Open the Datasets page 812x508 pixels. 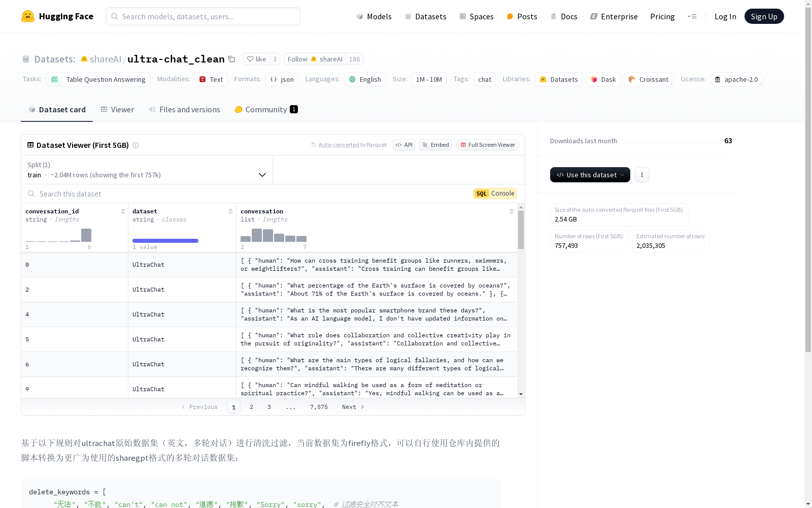point(425,16)
